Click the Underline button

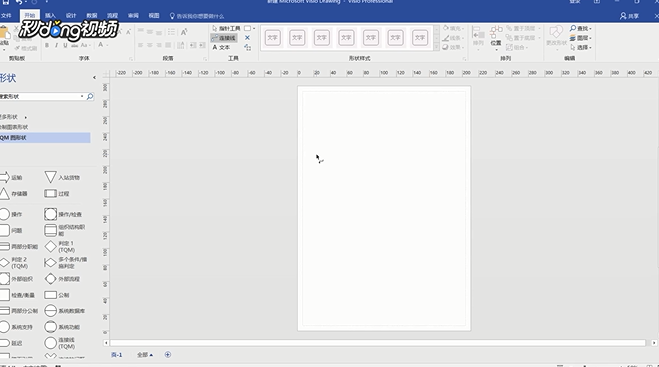pos(65,45)
